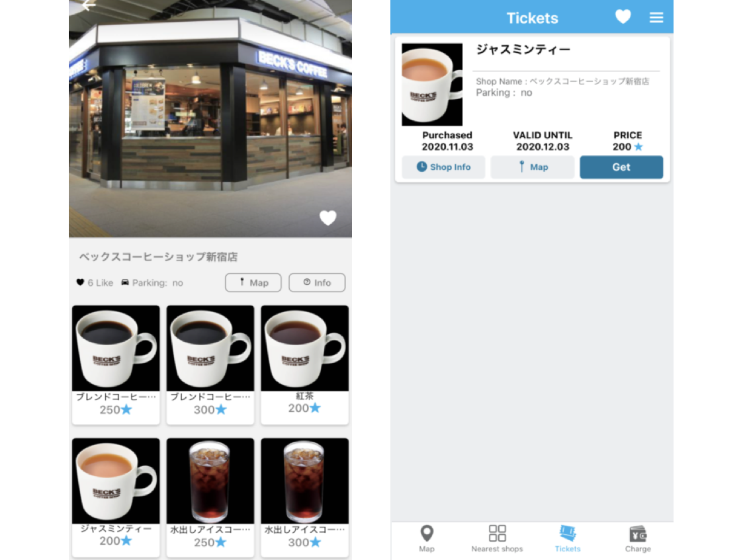745x560 pixels.
Task: Tap the ticket title ジャスミンティー
Action: tap(523, 50)
